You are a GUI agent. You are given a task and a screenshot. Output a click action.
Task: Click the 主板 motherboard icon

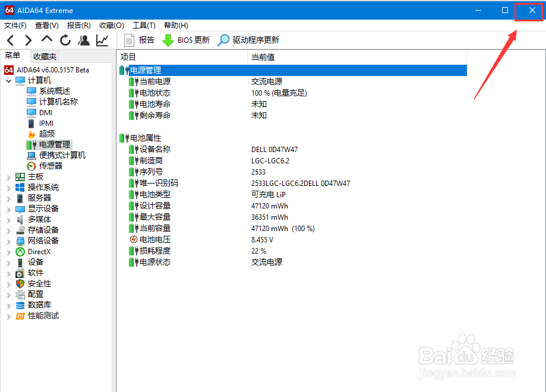[x=20, y=177]
